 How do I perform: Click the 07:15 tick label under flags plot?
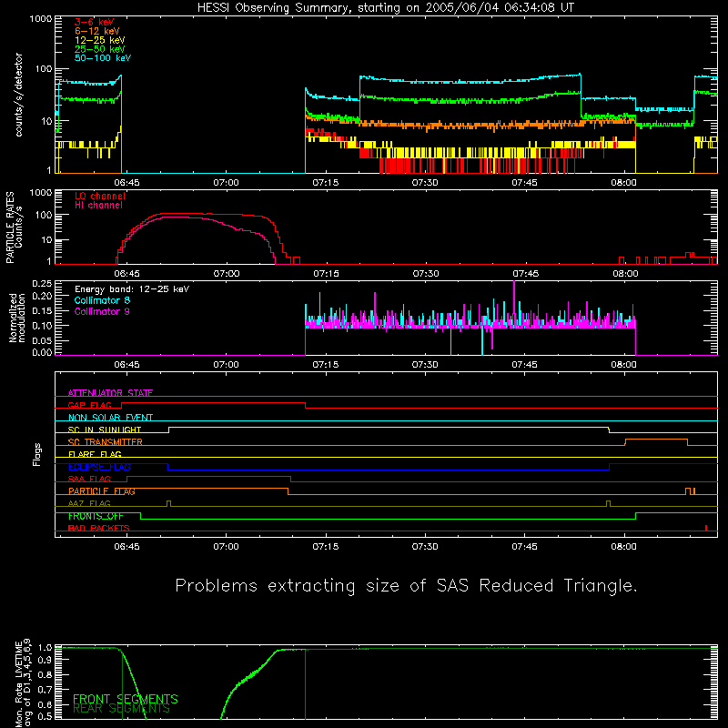click(x=326, y=547)
